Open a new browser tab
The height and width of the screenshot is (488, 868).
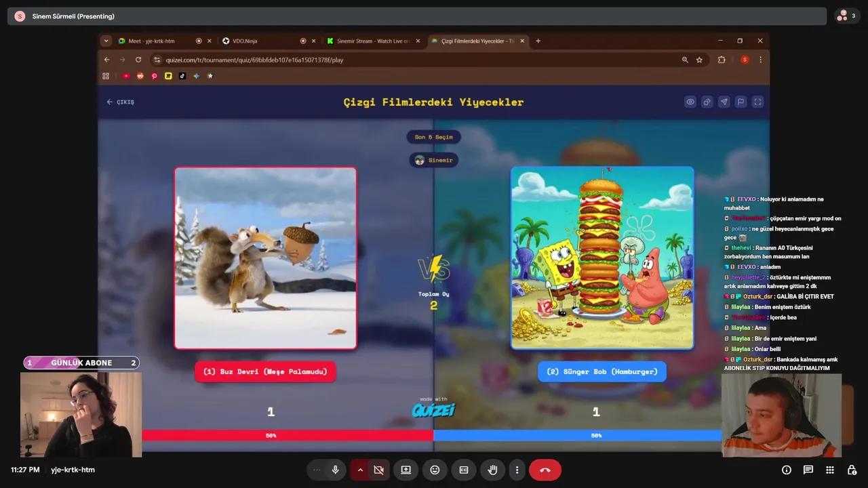pos(538,41)
